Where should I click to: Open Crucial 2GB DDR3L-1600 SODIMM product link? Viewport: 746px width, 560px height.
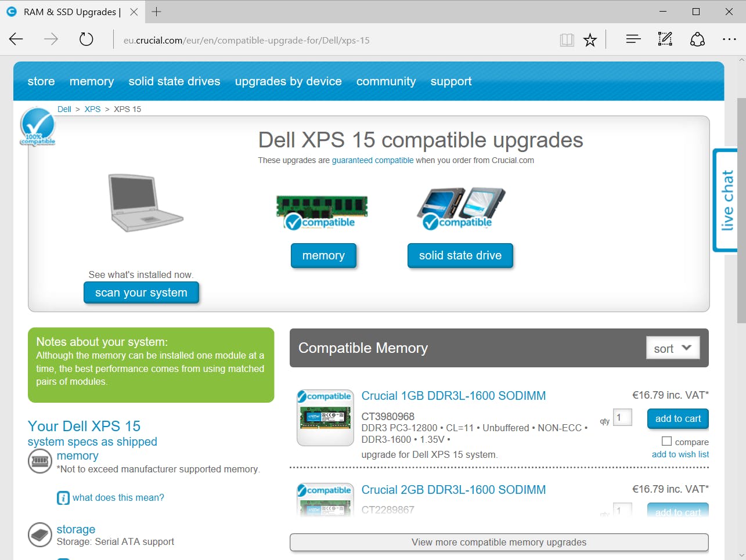coord(453,490)
